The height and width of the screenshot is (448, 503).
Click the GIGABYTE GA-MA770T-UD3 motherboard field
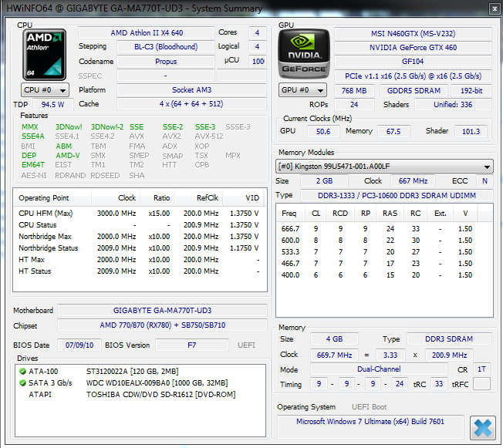pos(162,311)
